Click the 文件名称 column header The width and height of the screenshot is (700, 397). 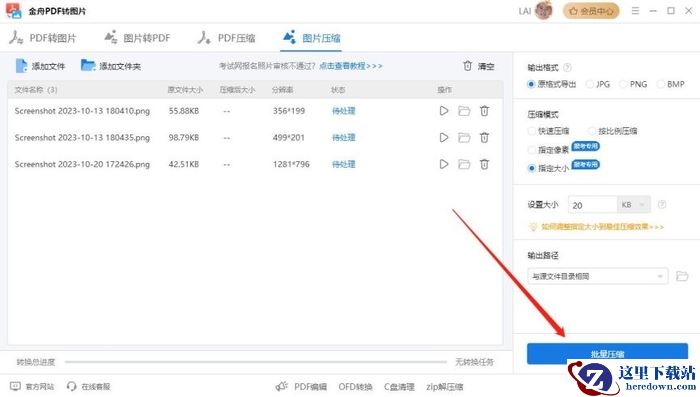click(36, 90)
